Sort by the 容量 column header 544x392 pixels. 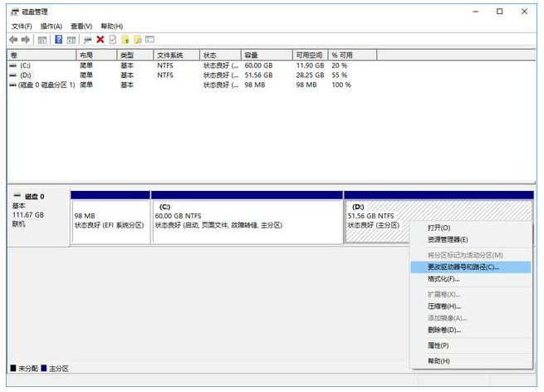pyautogui.click(x=267, y=55)
